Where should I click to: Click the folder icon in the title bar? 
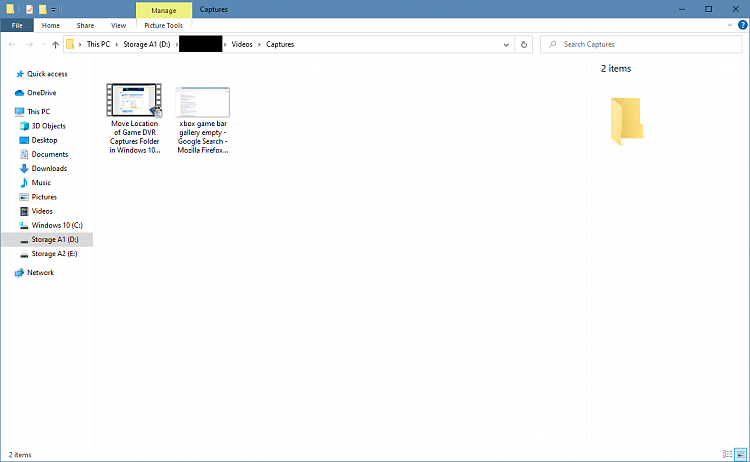(x=10, y=9)
